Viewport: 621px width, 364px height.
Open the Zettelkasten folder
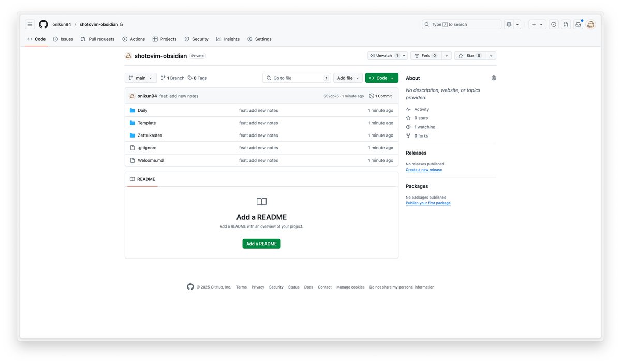[150, 135]
